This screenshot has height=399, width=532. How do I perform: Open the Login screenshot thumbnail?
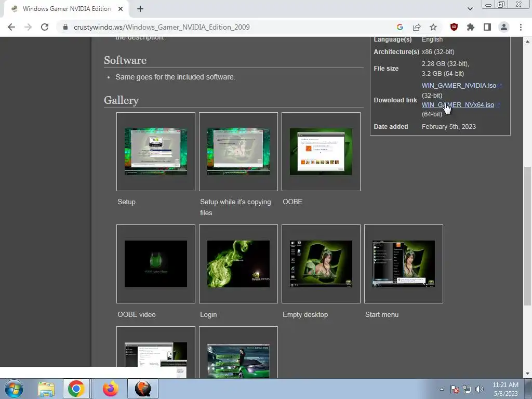[x=238, y=264]
